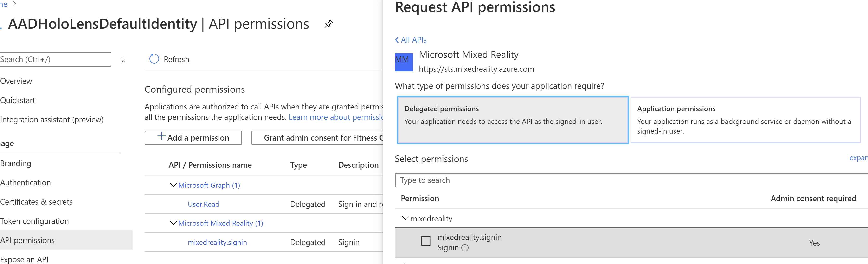This screenshot has width=868, height=264.
Task: Click the plus icon on Add a permission
Action: click(x=161, y=136)
